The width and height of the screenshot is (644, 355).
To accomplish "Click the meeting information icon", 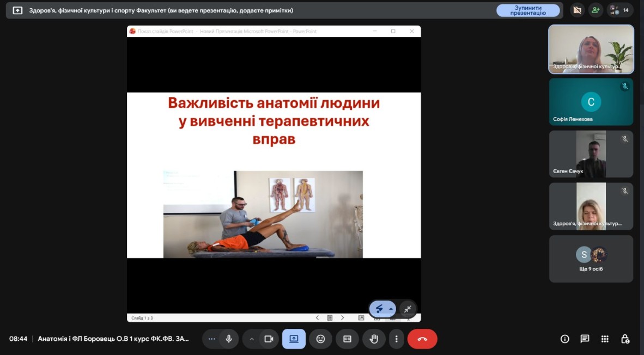I will point(564,339).
